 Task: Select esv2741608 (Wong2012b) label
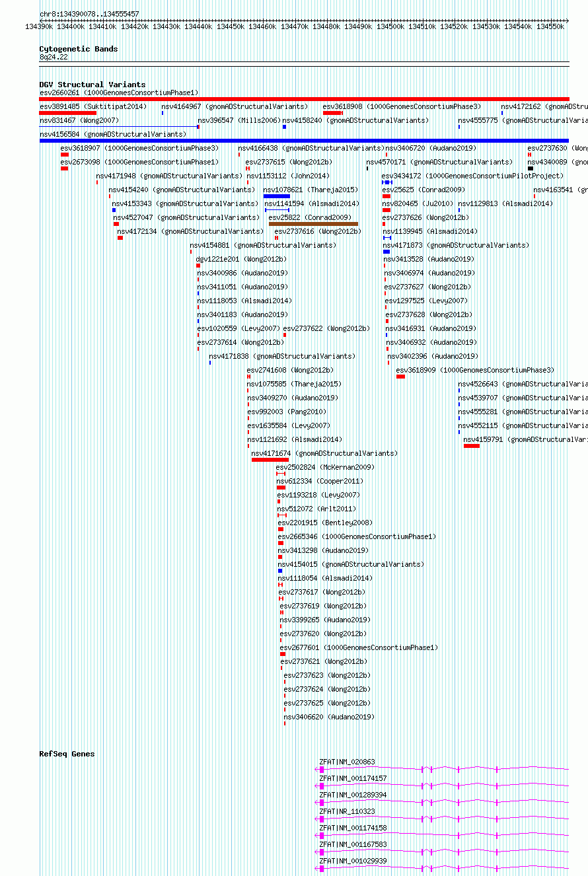290,370
